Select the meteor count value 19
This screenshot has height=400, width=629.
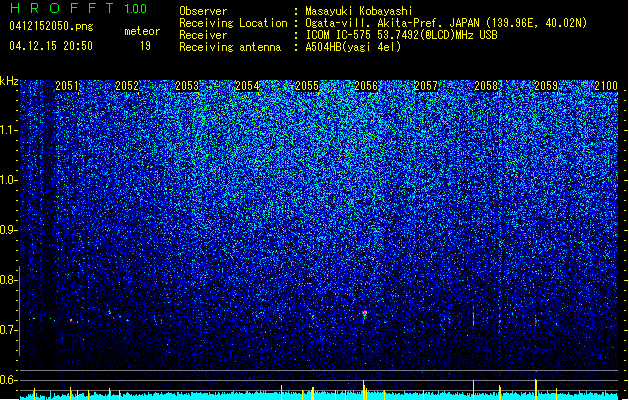click(x=145, y=46)
